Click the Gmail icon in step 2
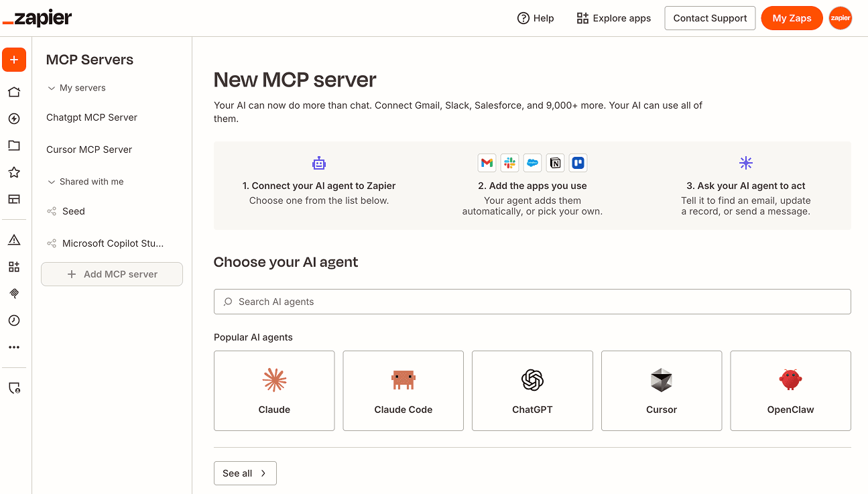 487,163
